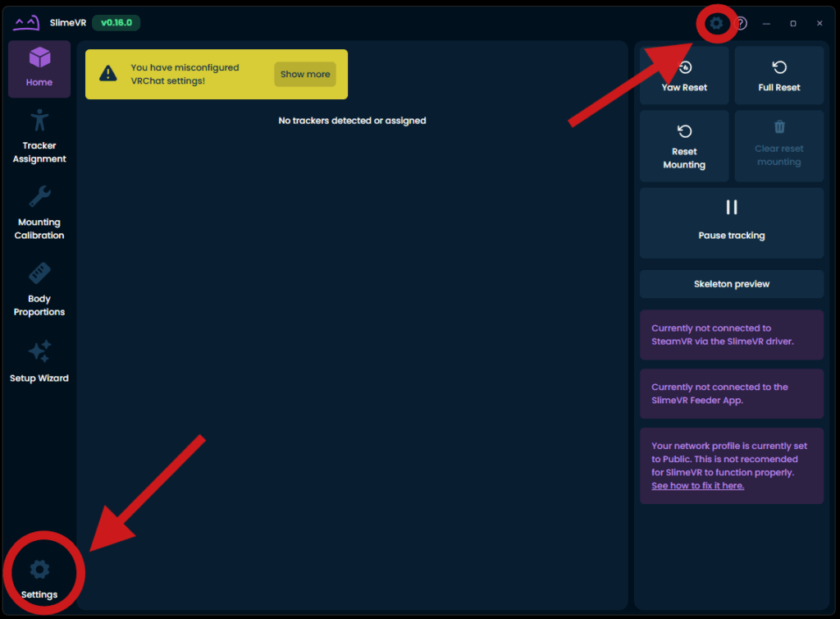Viewport: 840px width, 619px height.
Task: Open the 'See how to fix it here.' link
Action: [x=697, y=485]
